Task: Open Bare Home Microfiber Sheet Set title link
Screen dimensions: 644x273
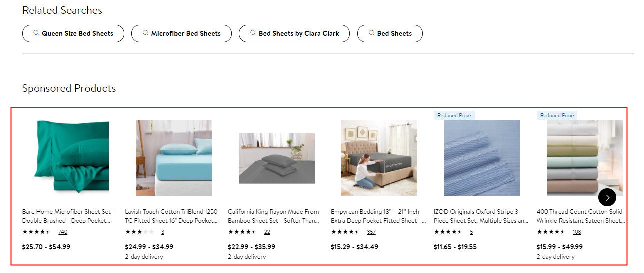Action: pyautogui.click(x=69, y=216)
